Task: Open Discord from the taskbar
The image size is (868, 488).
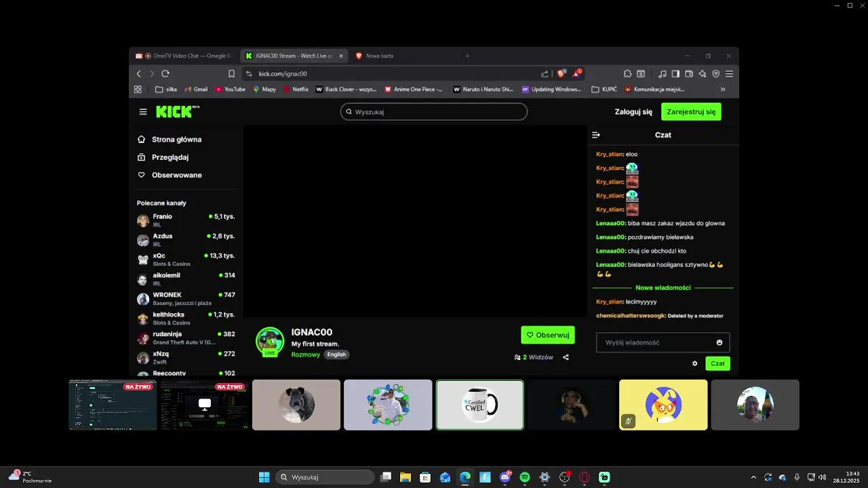Action: [x=505, y=477]
